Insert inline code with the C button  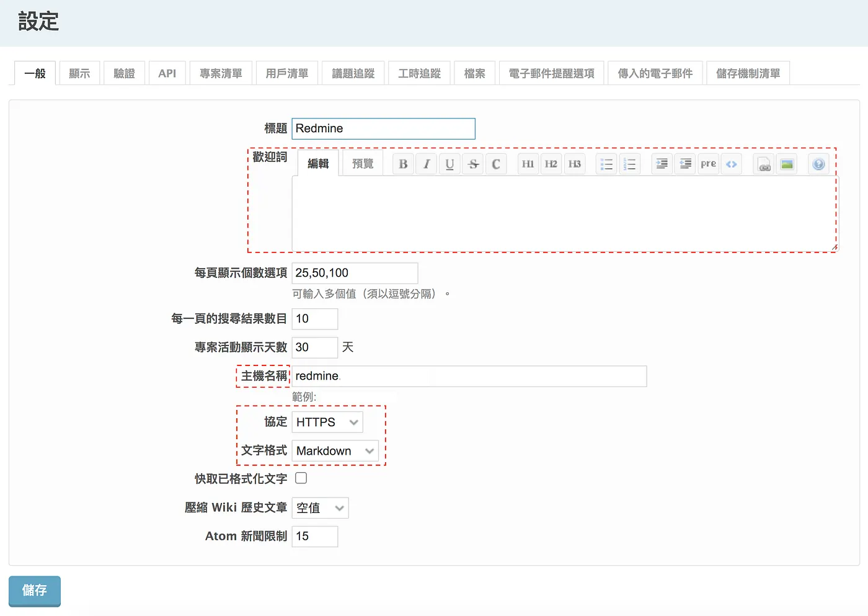[x=496, y=164]
